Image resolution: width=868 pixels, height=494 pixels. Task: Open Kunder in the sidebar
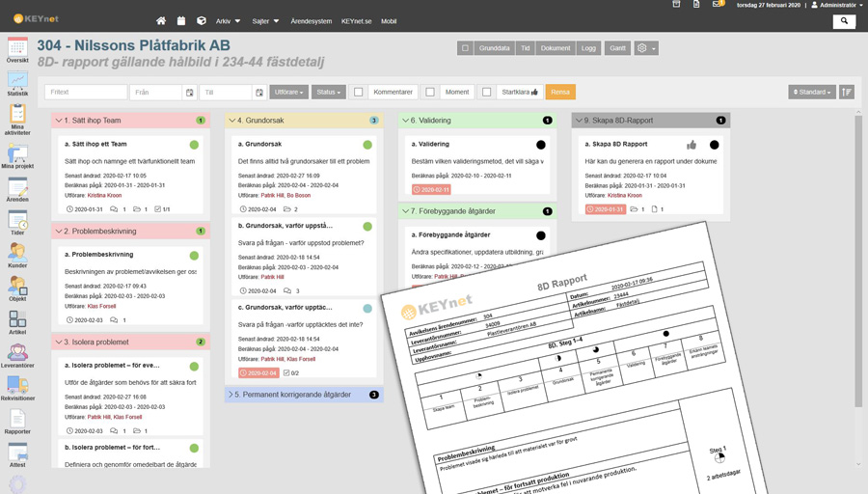click(x=17, y=256)
